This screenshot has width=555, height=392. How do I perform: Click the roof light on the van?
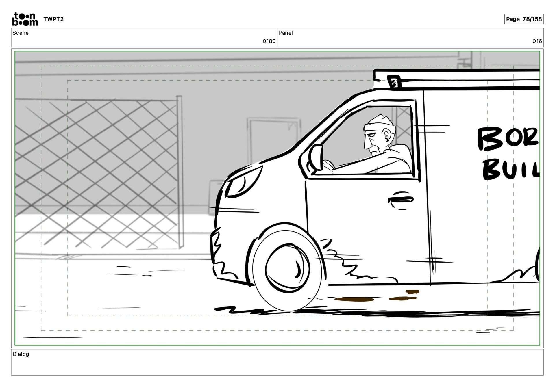(x=393, y=81)
